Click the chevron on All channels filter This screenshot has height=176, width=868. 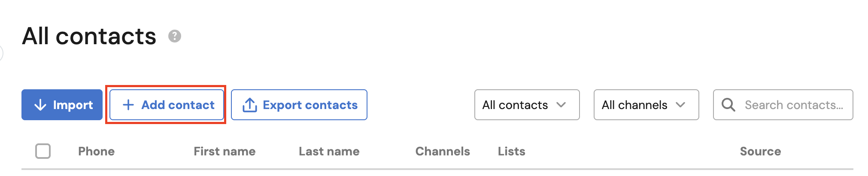pos(680,105)
